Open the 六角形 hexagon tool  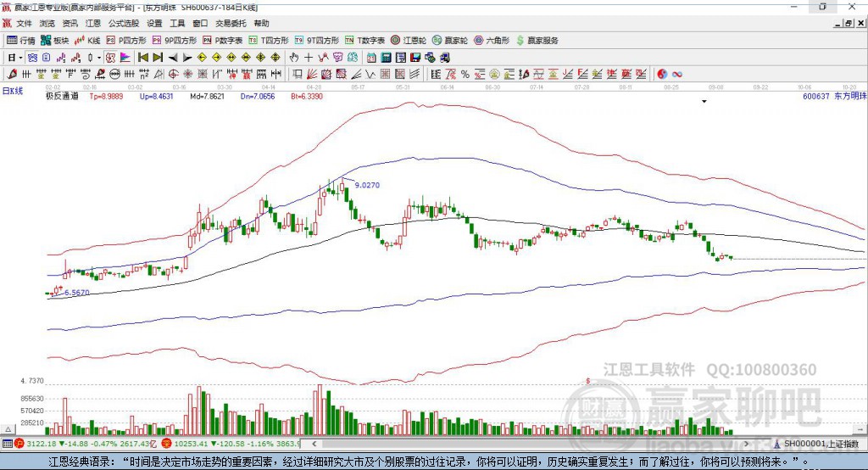[x=492, y=41]
